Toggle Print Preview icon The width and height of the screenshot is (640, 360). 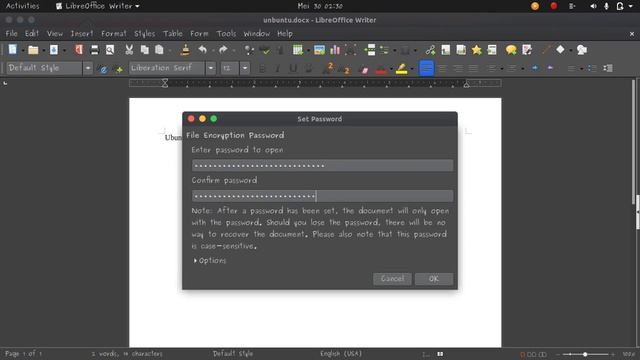110,50
